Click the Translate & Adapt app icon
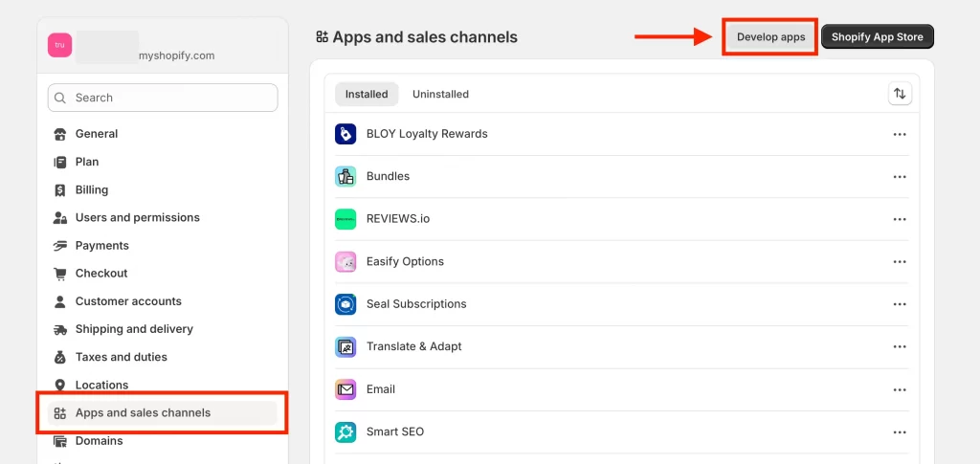Image resolution: width=980 pixels, height=464 pixels. tap(345, 346)
